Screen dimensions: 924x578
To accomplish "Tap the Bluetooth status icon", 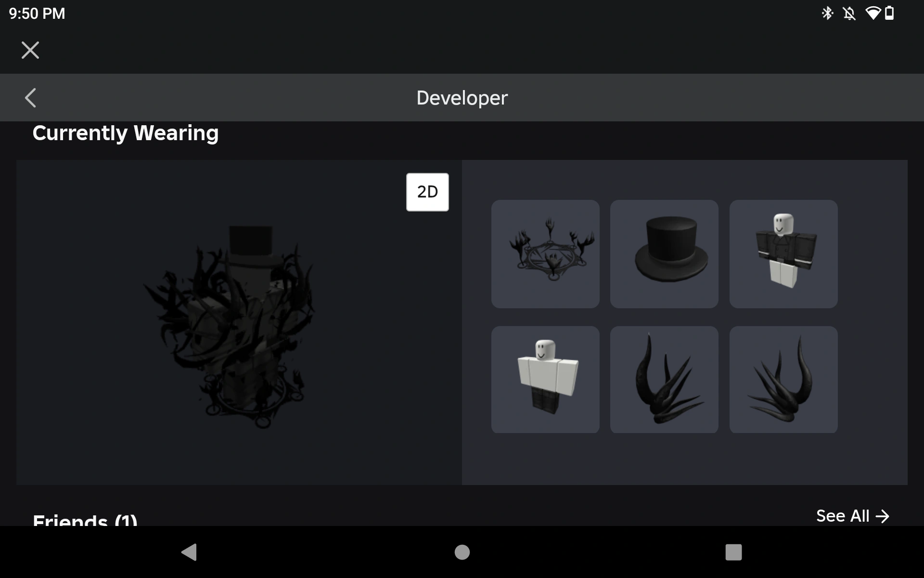I will tap(827, 13).
